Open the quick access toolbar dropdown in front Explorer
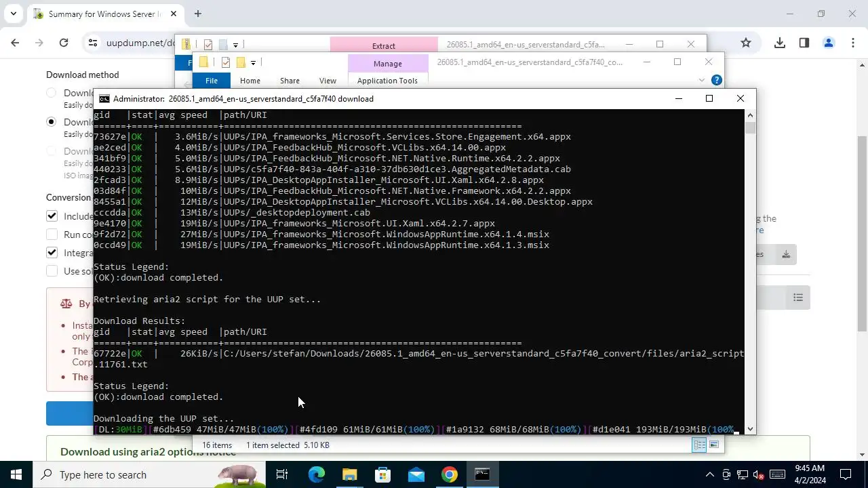Viewport: 868px width, 488px height. pyautogui.click(x=253, y=63)
